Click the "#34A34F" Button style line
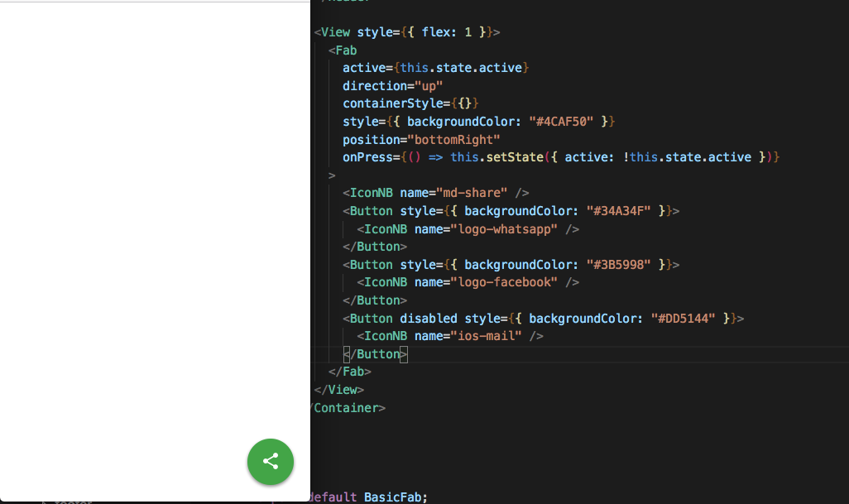The image size is (849, 504). click(511, 211)
